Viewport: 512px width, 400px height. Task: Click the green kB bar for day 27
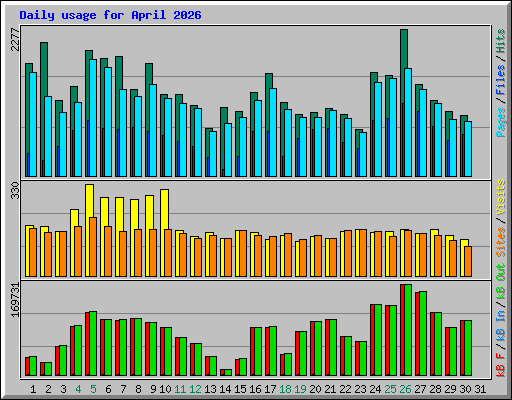423,334
